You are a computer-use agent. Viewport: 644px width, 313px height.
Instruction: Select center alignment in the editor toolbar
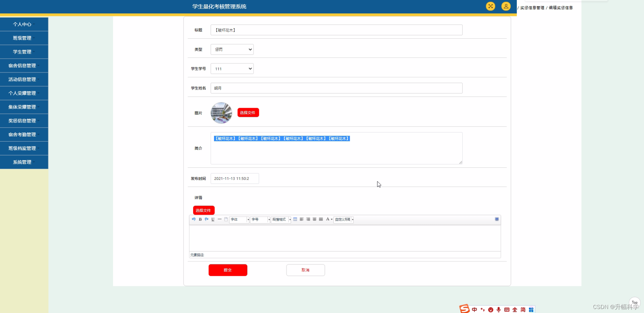(314, 219)
